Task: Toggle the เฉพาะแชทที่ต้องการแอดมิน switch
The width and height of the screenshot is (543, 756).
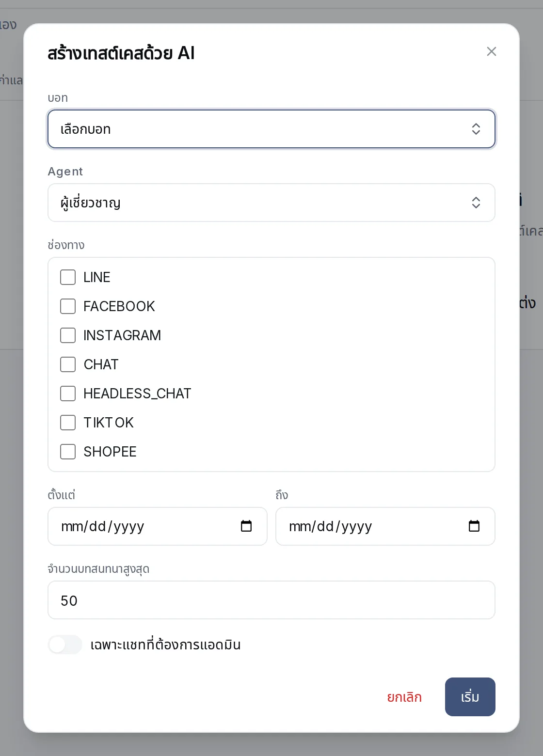Action: [x=65, y=645]
